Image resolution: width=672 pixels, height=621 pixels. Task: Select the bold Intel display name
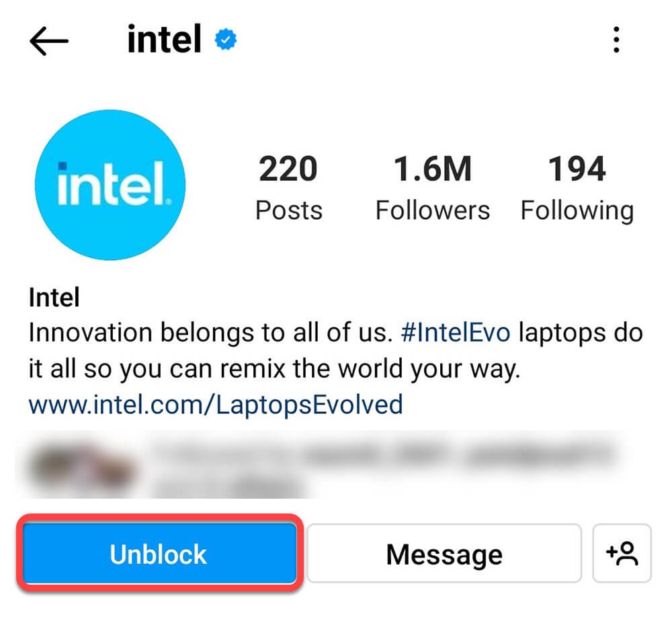click(x=54, y=297)
